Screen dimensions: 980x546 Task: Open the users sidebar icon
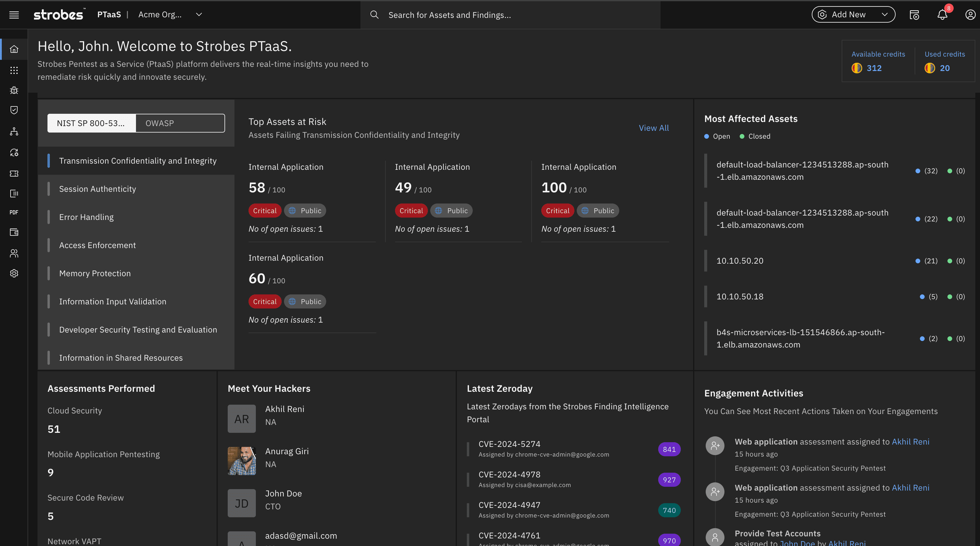(x=14, y=253)
